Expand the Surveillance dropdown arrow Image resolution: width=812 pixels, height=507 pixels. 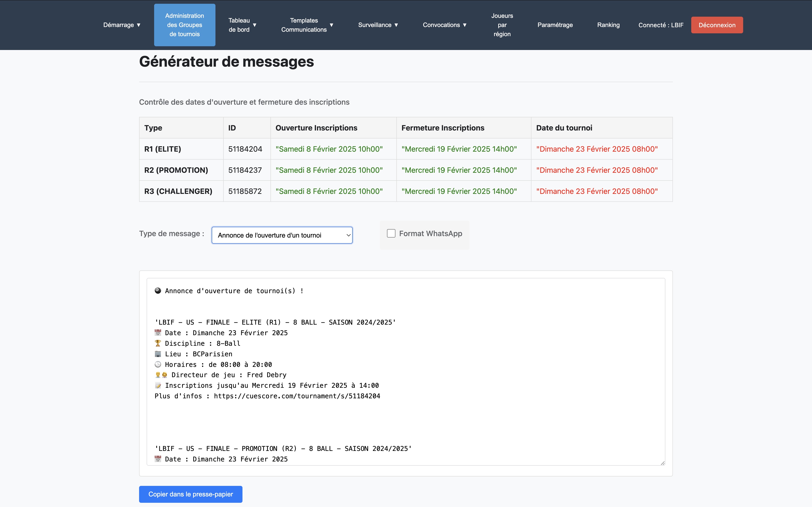tap(396, 25)
